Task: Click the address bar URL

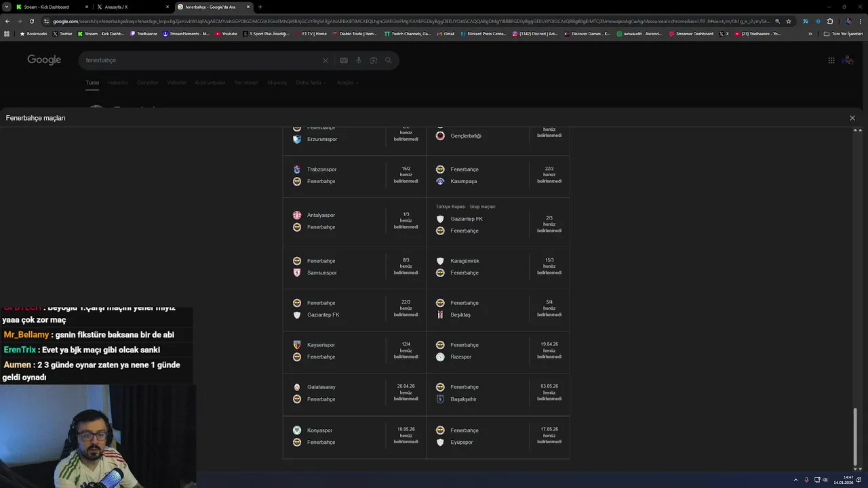Action: coord(410,21)
